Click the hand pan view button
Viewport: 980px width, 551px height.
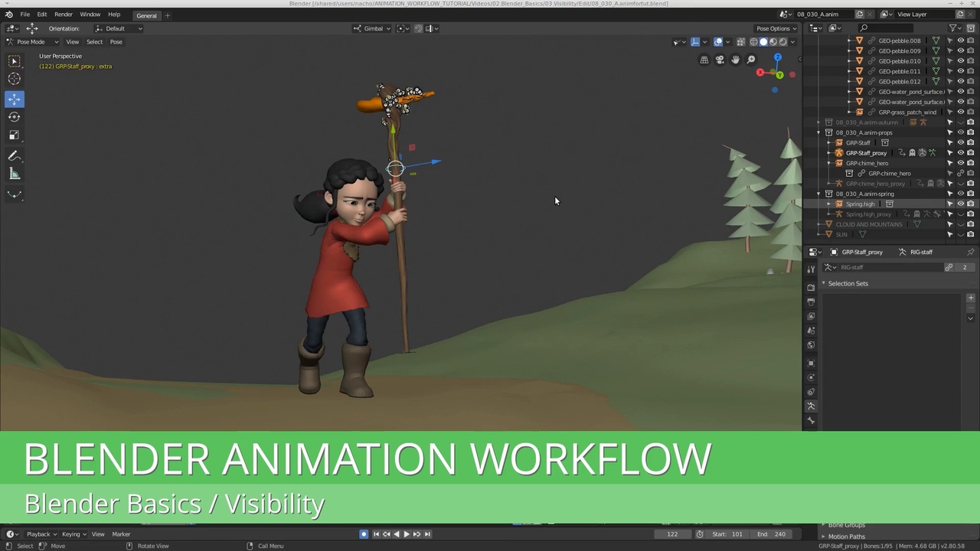point(735,60)
